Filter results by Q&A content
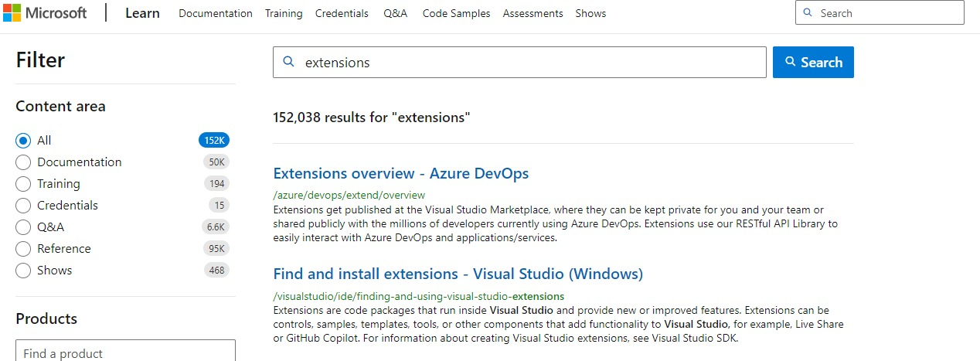 tap(23, 227)
